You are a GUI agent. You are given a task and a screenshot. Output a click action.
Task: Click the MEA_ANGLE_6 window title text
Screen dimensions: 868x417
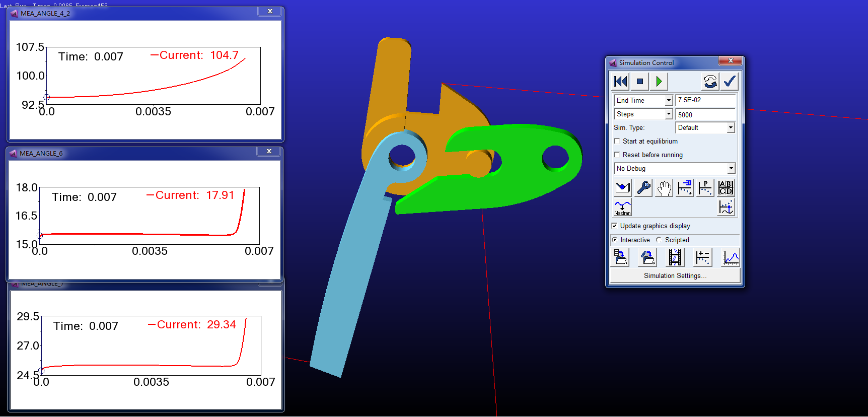coord(41,154)
